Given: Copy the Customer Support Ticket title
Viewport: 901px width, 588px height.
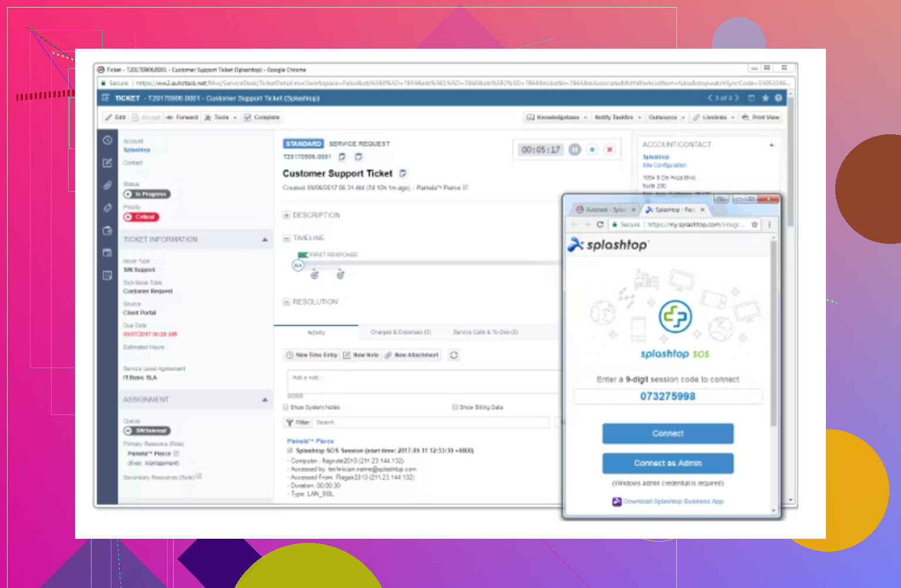Looking at the screenshot, I should [403, 173].
